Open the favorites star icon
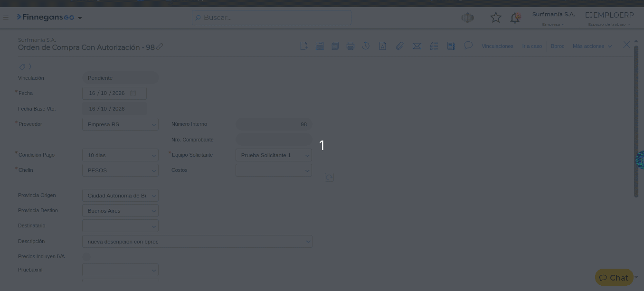The width and height of the screenshot is (644, 291). [496, 18]
